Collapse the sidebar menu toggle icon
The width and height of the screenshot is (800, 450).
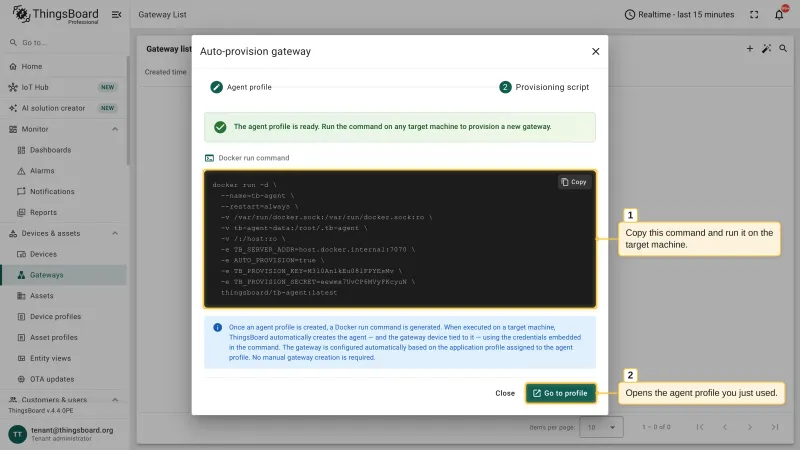tap(116, 15)
